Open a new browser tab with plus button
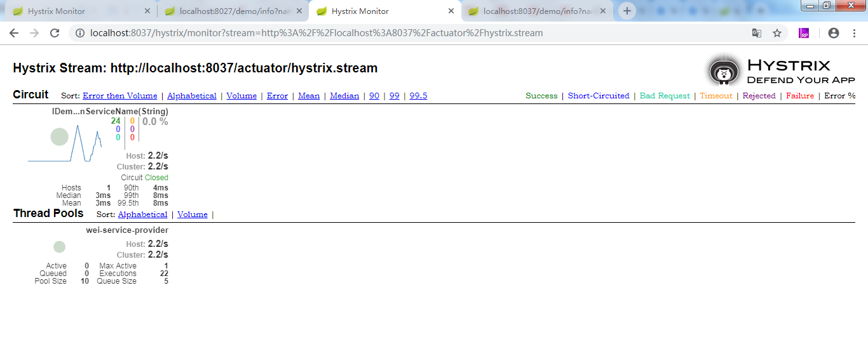The image size is (868, 337). click(627, 11)
